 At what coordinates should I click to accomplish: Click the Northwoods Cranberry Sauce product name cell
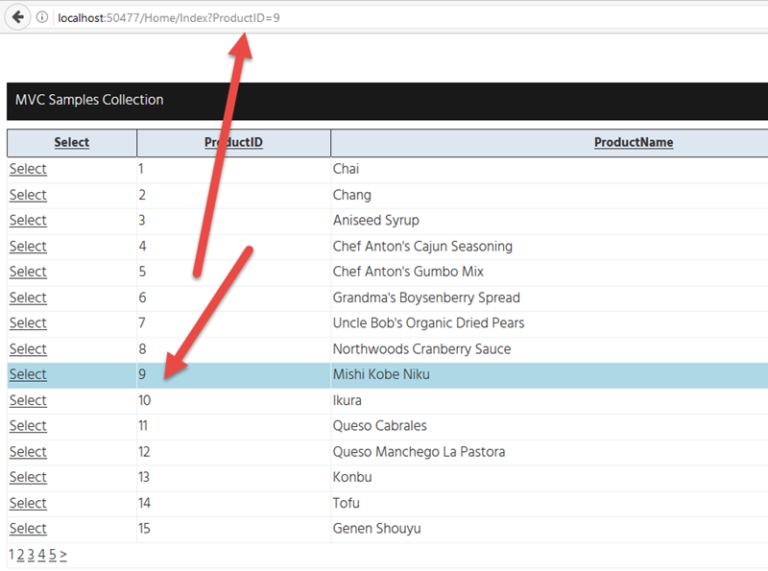(421, 350)
